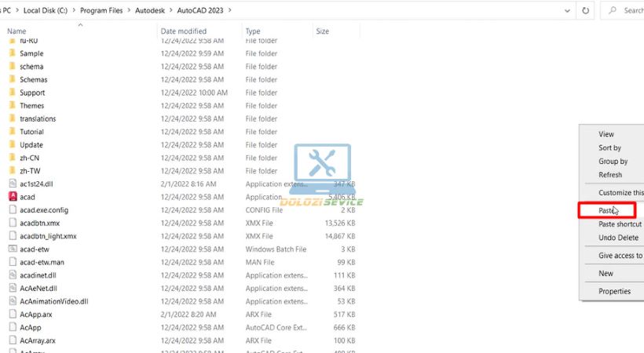Click the acad application icon
Screen dimensions: 644x353
pyautogui.click(x=13, y=197)
